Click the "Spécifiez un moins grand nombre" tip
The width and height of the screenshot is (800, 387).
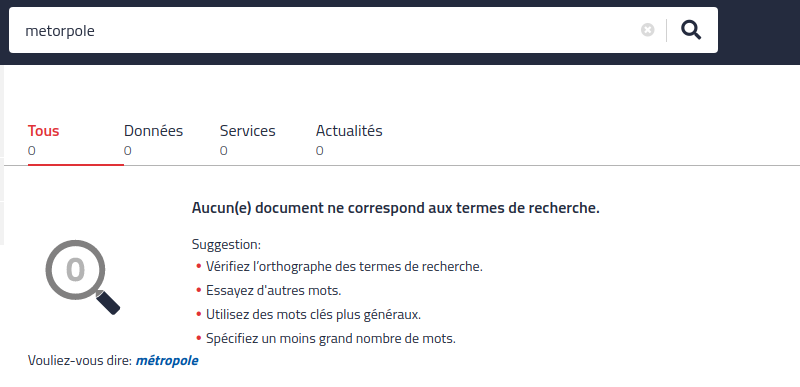[x=331, y=339]
